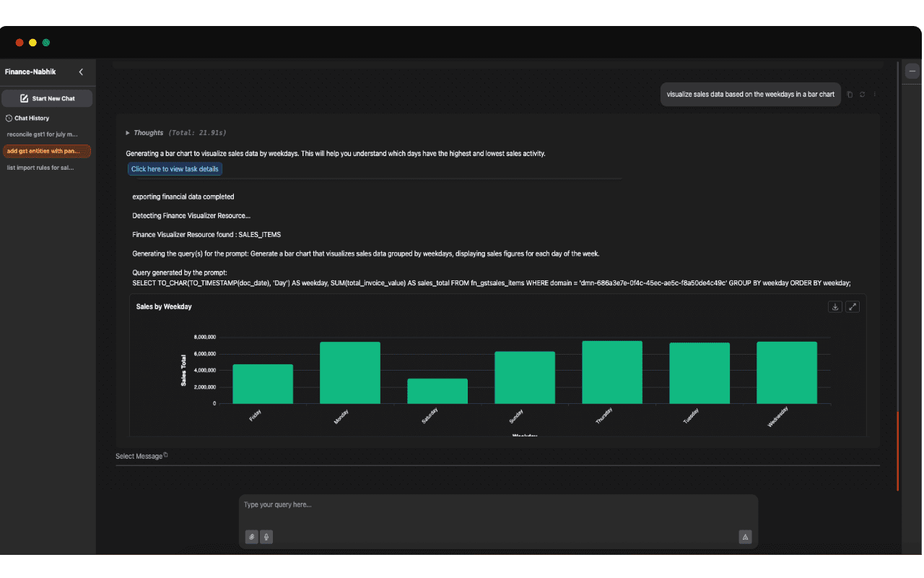
Task: Click the generated SELECT TO_CHAR SQL query text
Action: click(492, 283)
